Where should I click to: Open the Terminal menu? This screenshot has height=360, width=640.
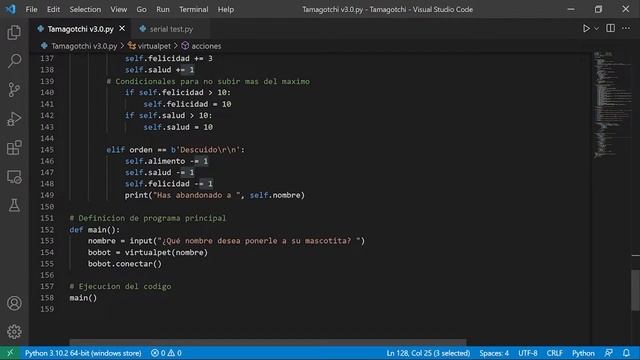(193, 9)
